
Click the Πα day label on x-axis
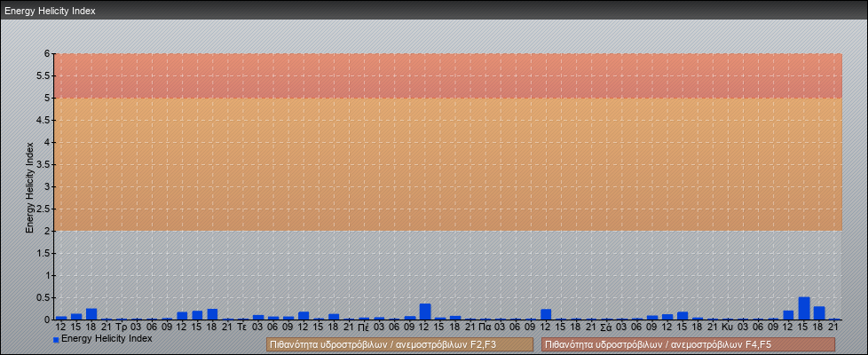pyautogui.click(x=485, y=327)
